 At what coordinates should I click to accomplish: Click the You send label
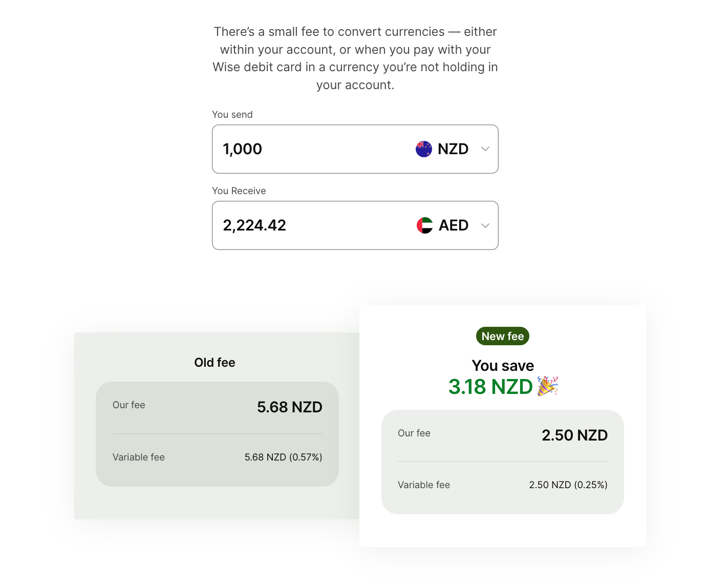click(x=232, y=115)
